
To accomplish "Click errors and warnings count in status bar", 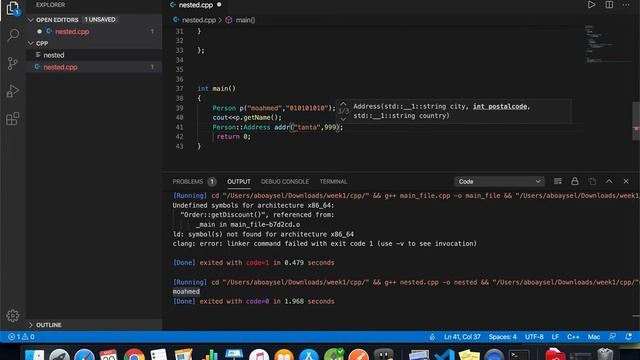I will 22,337.
